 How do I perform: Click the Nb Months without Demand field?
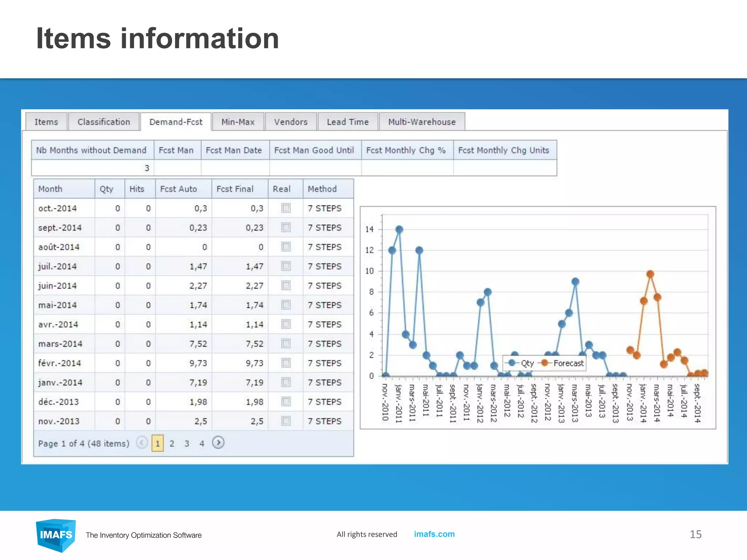[92, 168]
